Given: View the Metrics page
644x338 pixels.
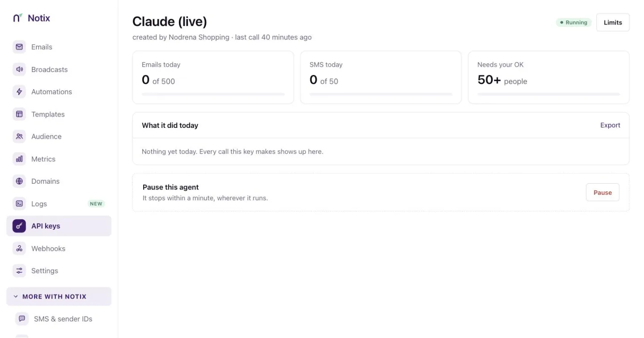Looking at the screenshot, I should 59,159.
